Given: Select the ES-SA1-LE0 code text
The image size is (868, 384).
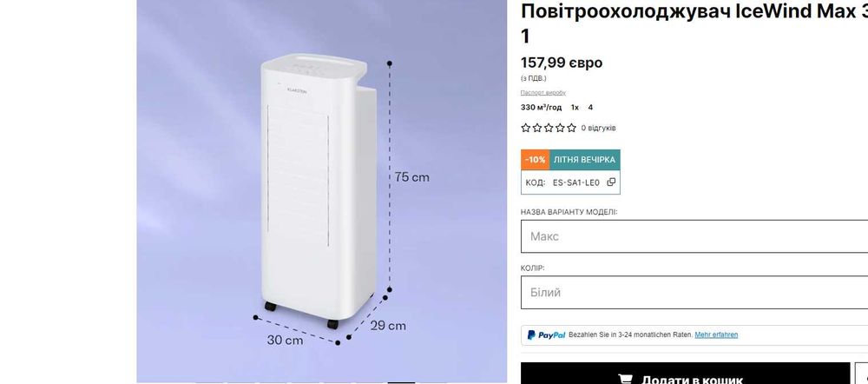Looking at the screenshot, I should [575, 182].
